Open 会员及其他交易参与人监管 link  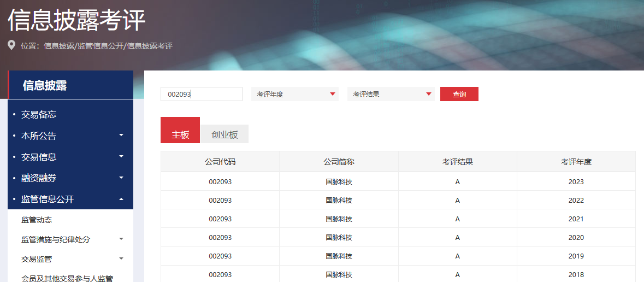tap(67, 278)
